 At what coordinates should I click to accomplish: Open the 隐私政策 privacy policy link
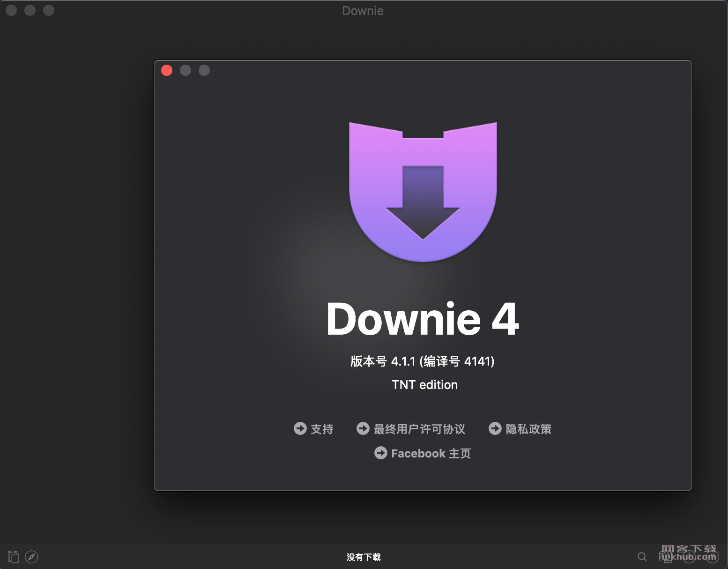(520, 429)
